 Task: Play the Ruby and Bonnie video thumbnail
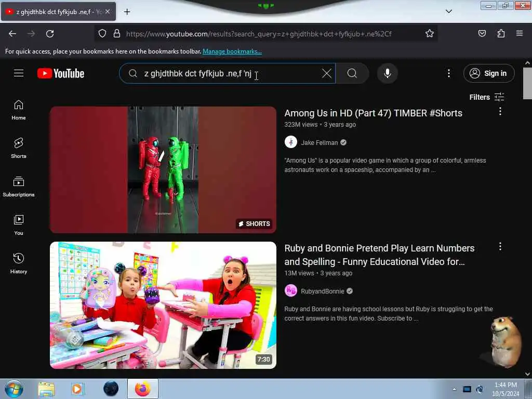pos(163,305)
